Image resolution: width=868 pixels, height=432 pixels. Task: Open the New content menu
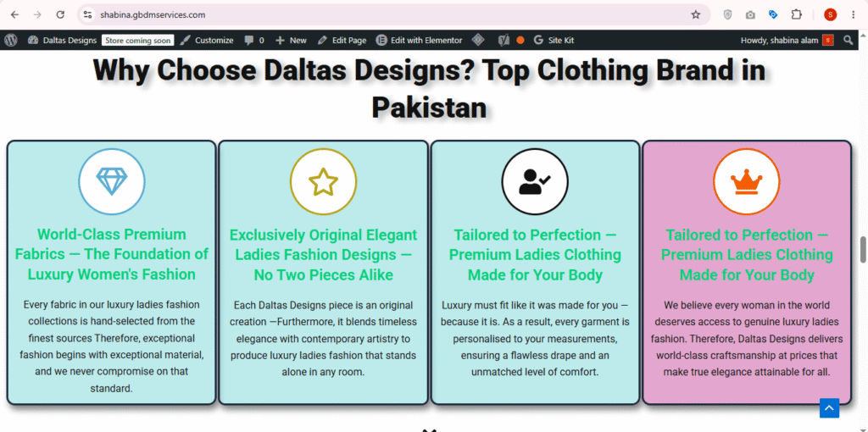[292, 41]
